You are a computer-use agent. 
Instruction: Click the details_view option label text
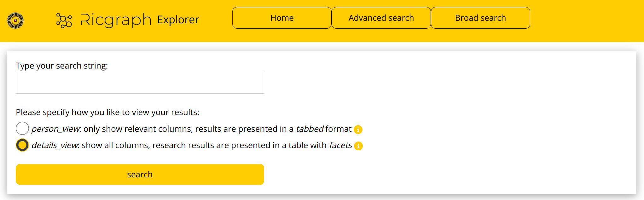click(192, 145)
